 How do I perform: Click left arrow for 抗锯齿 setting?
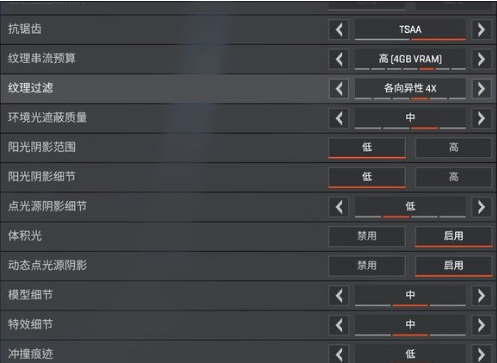coord(339,30)
